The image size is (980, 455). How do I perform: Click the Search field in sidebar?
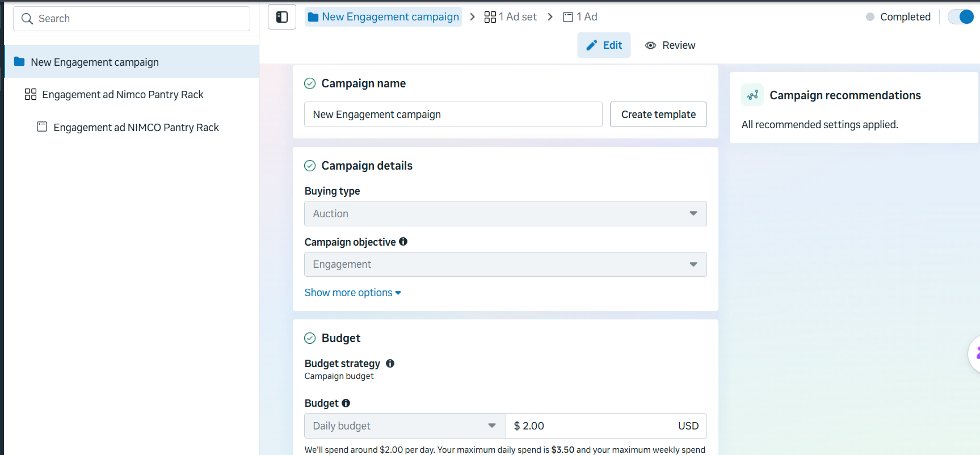point(132,19)
